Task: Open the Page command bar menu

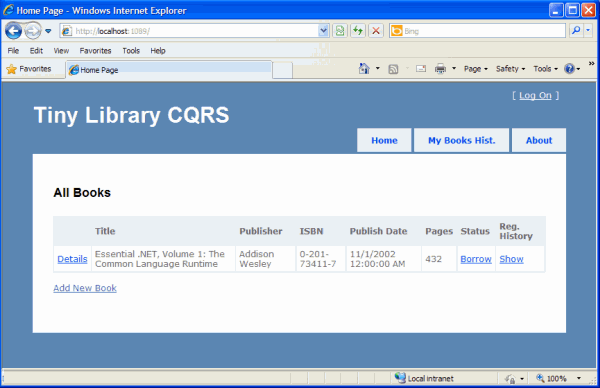Action: click(x=476, y=69)
